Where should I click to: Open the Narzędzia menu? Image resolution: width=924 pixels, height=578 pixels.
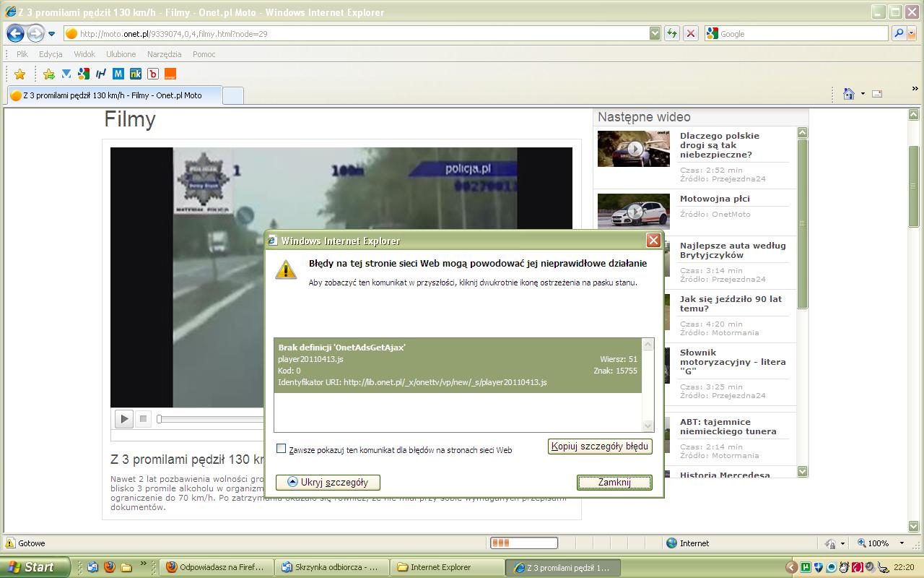click(164, 54)
